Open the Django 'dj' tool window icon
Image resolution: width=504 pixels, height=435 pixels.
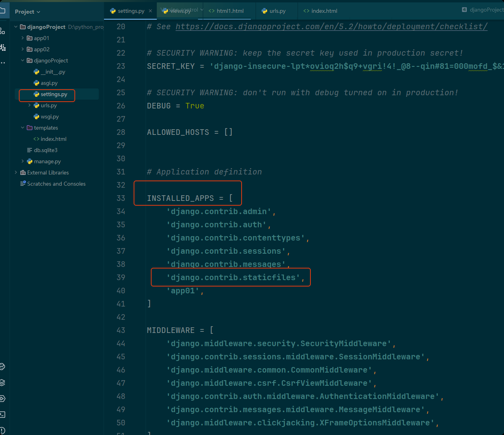[2, 47]
